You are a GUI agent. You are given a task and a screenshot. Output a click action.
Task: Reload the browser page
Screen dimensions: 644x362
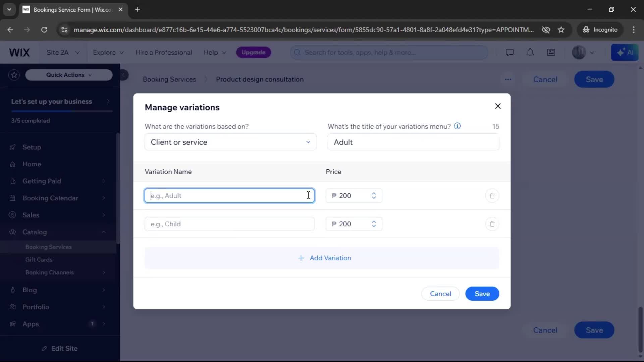coord(44,30)
